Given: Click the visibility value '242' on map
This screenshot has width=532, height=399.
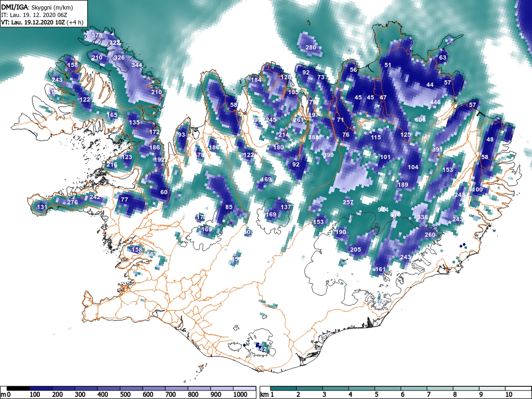Looking at the screenshot, I should 95,197.
